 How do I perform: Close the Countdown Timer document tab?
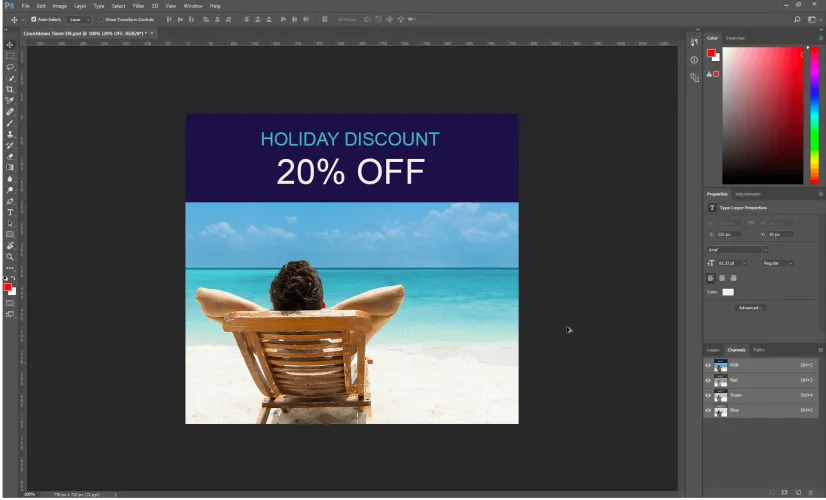point(152,33)
